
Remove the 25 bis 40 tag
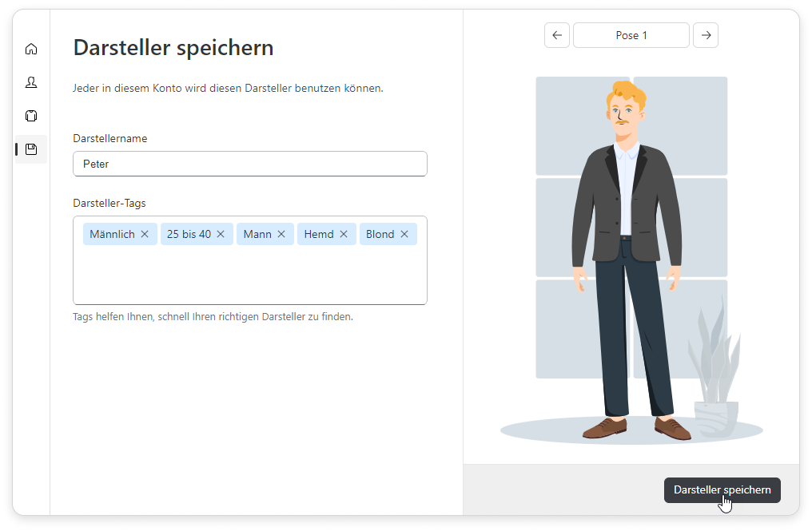click(221, 234)
